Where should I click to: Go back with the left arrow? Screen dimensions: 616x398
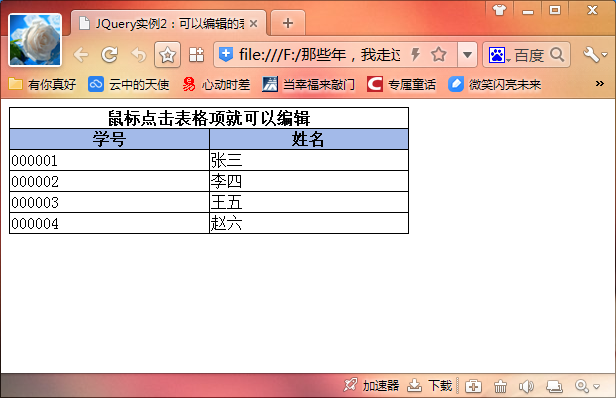tap(81, 55)
